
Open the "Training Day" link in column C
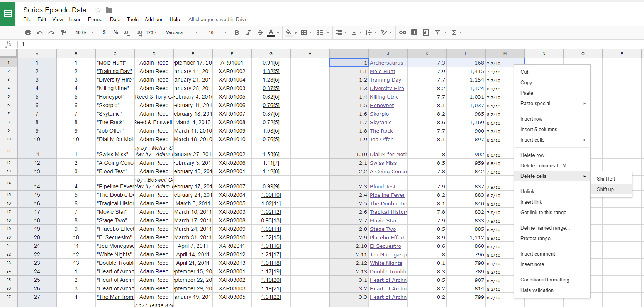[114, 71]
